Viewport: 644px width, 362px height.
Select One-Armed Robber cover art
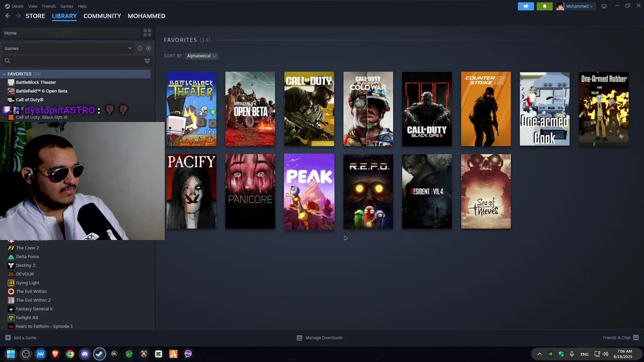tap(603, 109)
